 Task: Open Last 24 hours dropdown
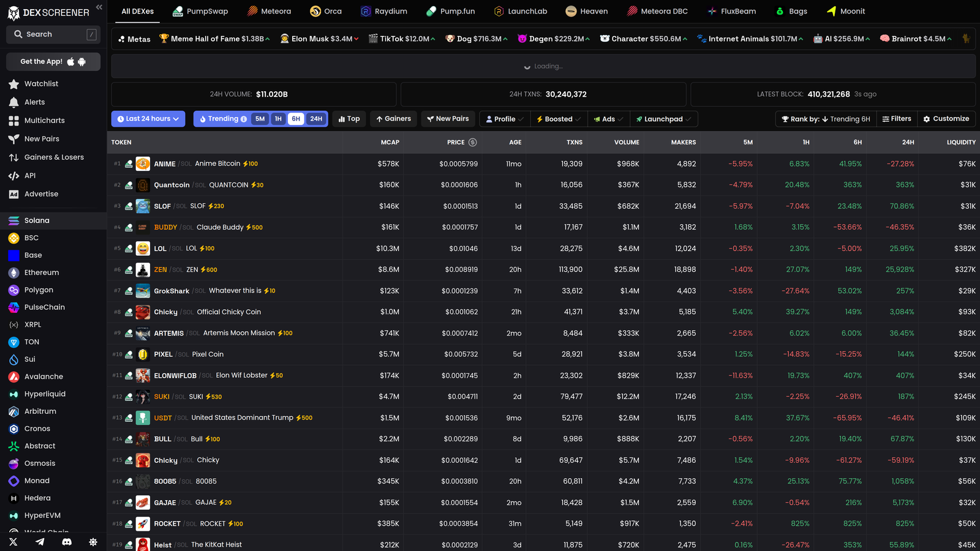(x=148, y=119)
